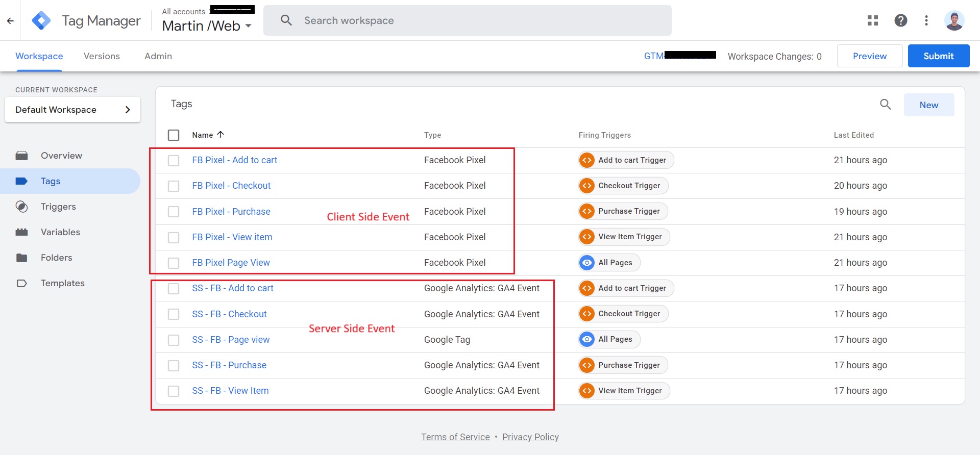Check the SS - FB - Page view row

174,340
